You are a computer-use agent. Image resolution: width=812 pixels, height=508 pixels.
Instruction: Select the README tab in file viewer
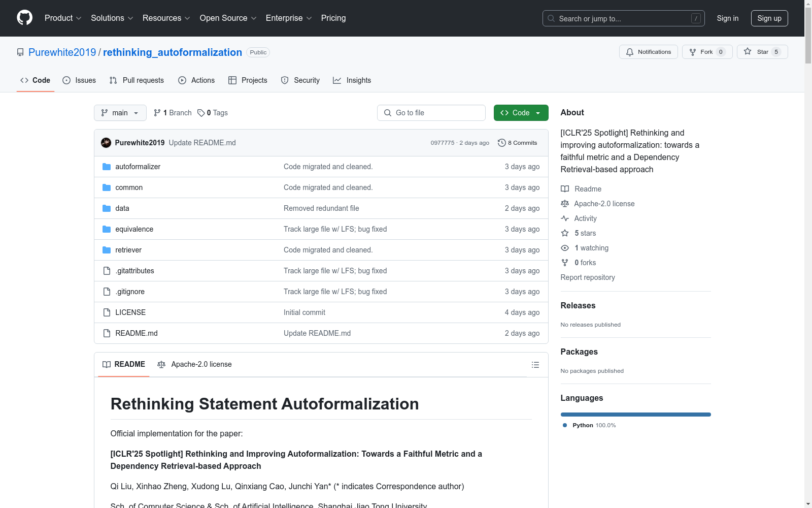(x=124, y=364)
